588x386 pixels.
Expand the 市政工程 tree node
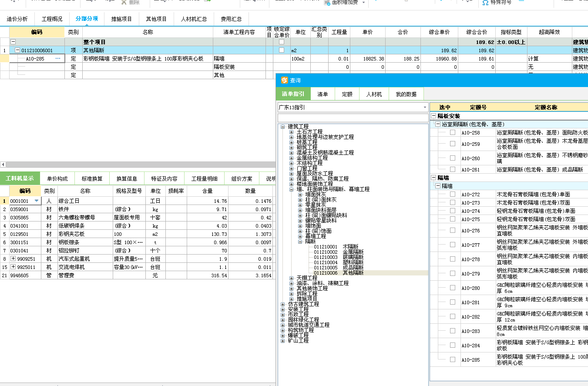283,314
